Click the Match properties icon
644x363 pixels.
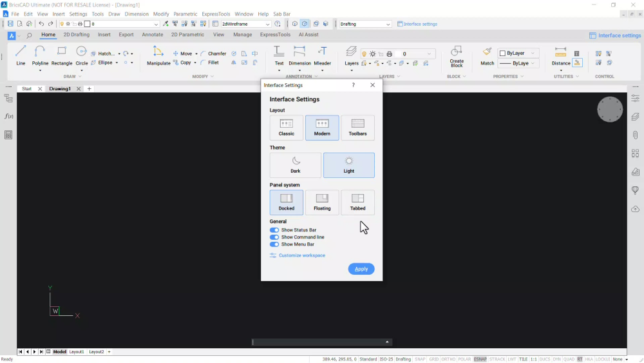point(487,55)
